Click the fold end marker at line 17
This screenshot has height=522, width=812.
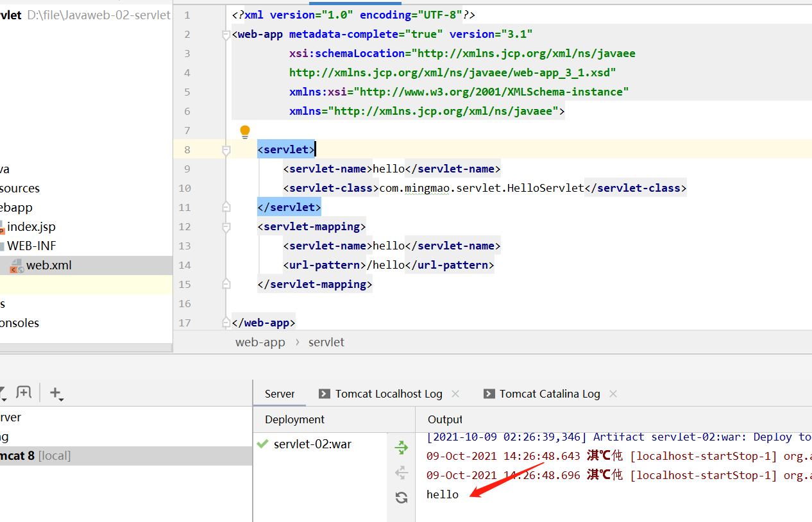point(226,322)
